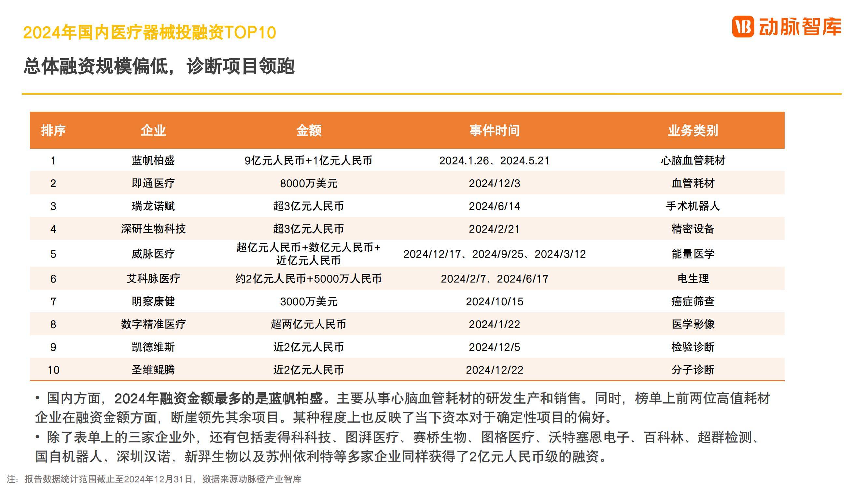Click the footnote 注：报告数据统计范围截止至2024年12月31日
Viewport: 868px width, 488px height.
coord(154,479)
